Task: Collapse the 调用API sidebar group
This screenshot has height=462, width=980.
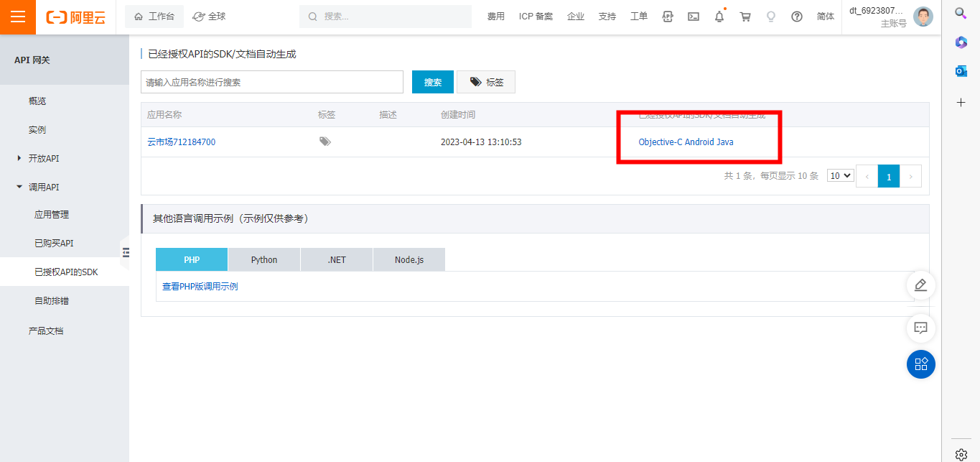Action: pyautogui.click(x=43, y=187)
